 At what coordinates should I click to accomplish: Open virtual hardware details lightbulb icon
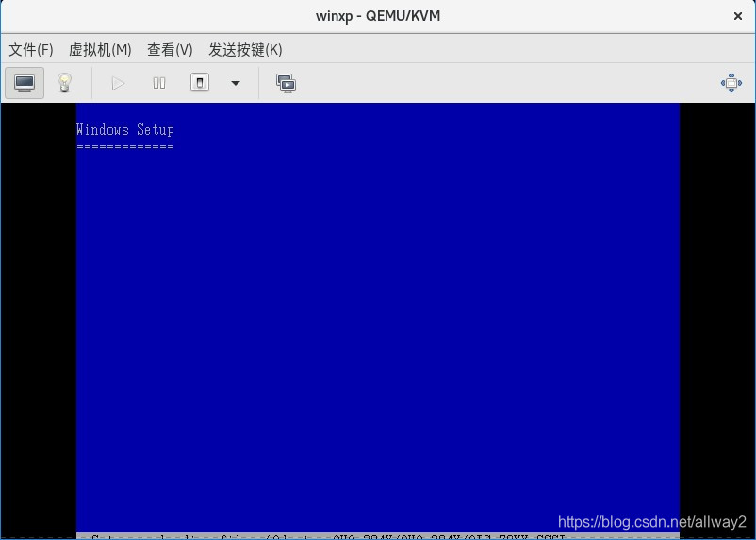click(65, 83)
